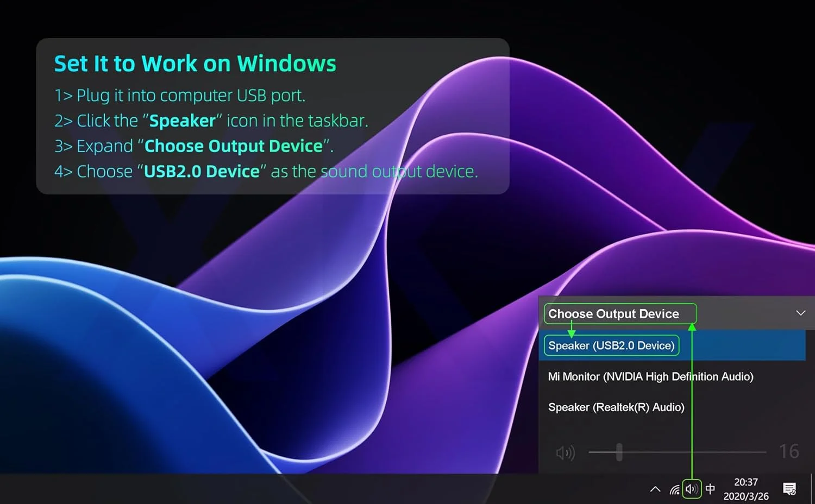Screen dimensions: 815x504
Task: Click the 中 input method indicator
Action: tap(710, 489)
